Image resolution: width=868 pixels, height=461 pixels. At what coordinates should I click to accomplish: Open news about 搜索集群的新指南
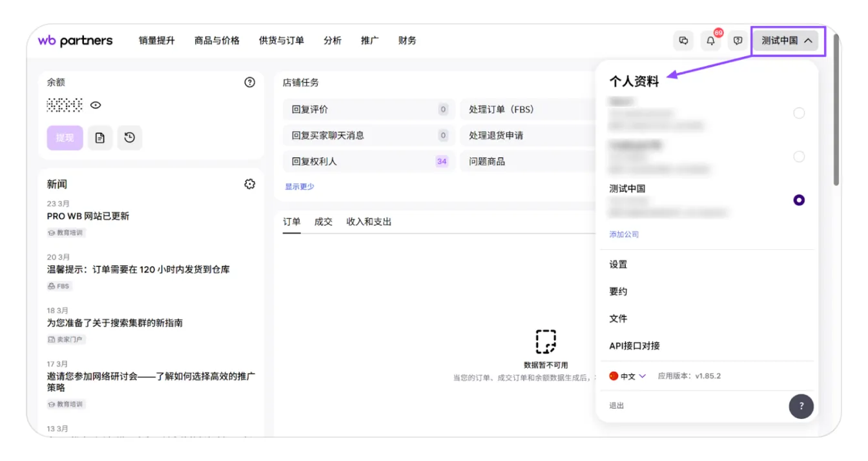[115, 322]
